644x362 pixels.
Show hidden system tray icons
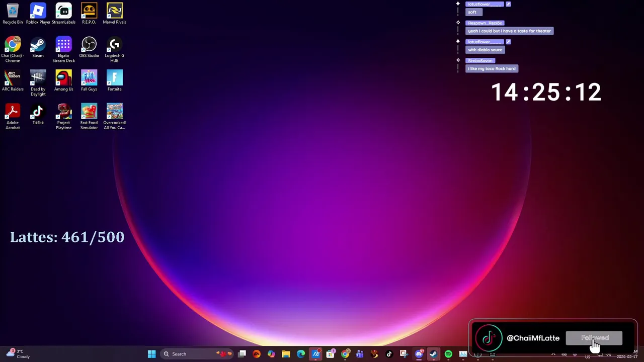point(553,354)
